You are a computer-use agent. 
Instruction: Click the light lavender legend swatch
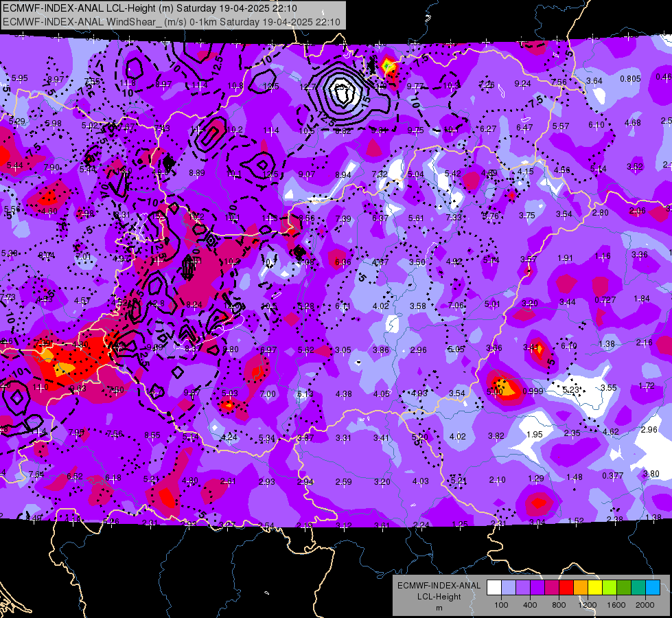click(509, 588)
